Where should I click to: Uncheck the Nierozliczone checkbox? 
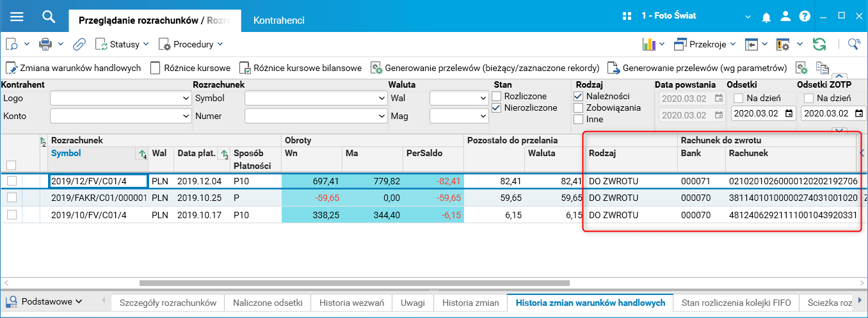pos(497,107)
